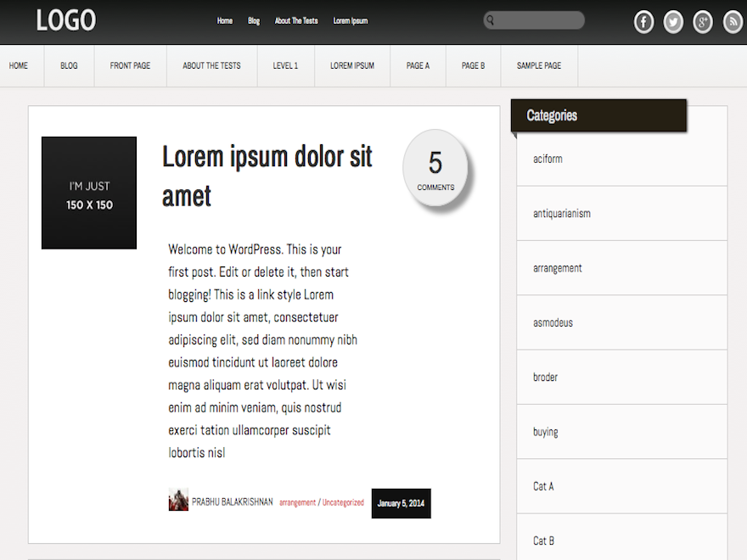This screenshot has height=560, width=747.
Task: Open PAGE B from the navigation
Action: tap(473, 65)
